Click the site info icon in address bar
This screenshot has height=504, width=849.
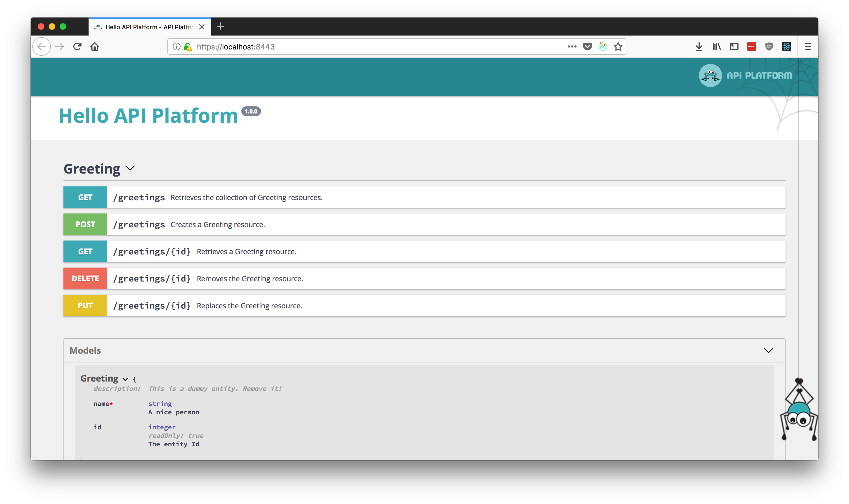[176, 46]
